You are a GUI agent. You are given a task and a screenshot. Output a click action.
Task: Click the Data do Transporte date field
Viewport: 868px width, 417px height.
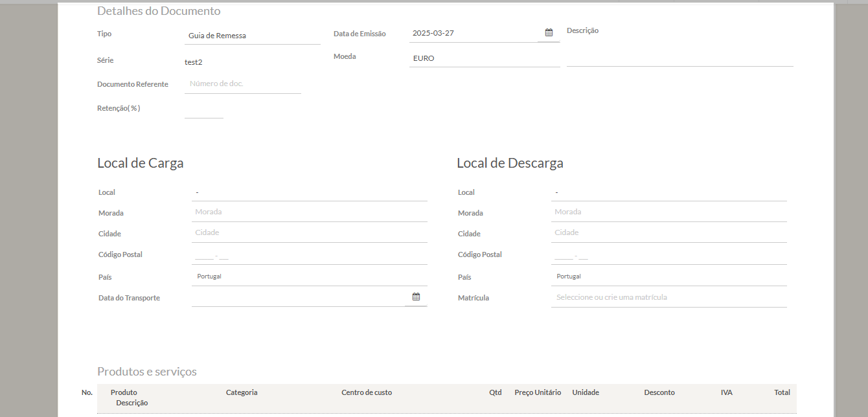pyautogui.click(x=299, y=297)
